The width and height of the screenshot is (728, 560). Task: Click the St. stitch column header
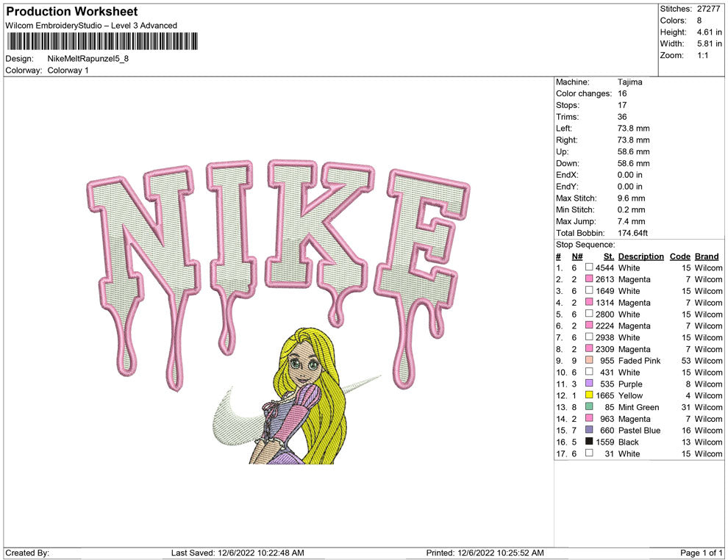tap(609, 256)
